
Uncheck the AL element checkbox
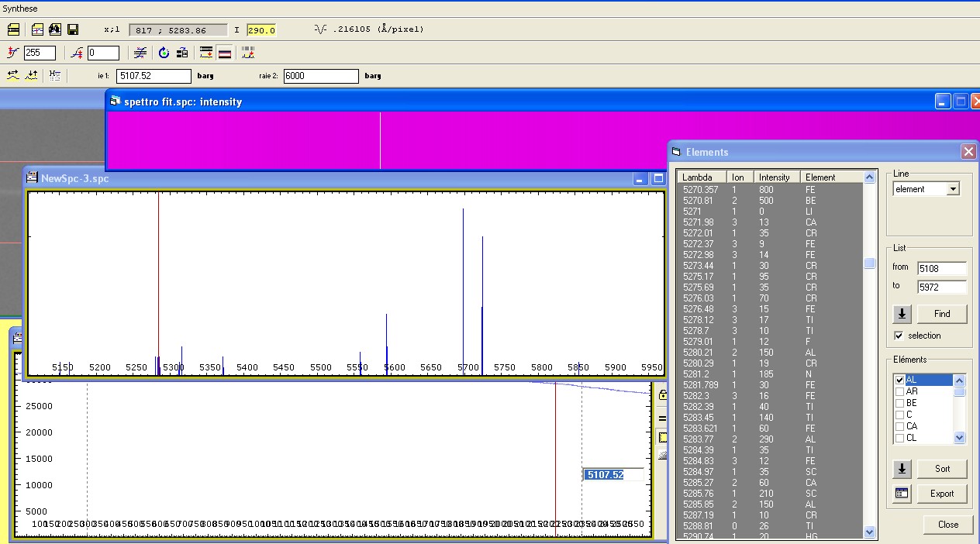tap(899, 380)
